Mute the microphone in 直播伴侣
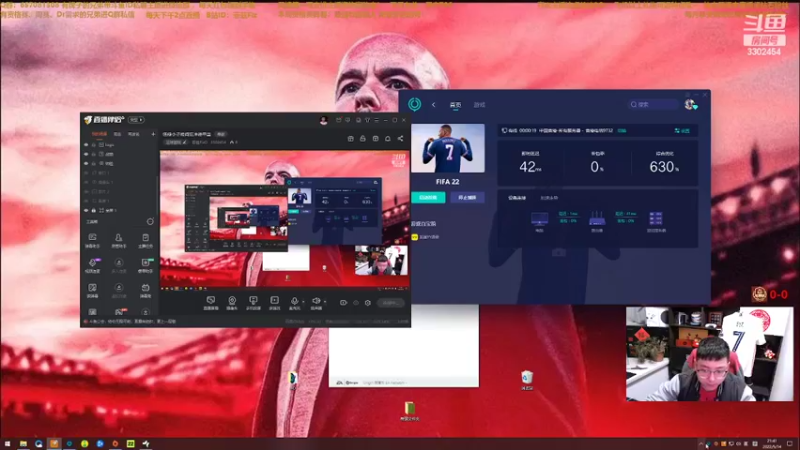800x450 pixels. pyautogui.click(x=294, y=303)
